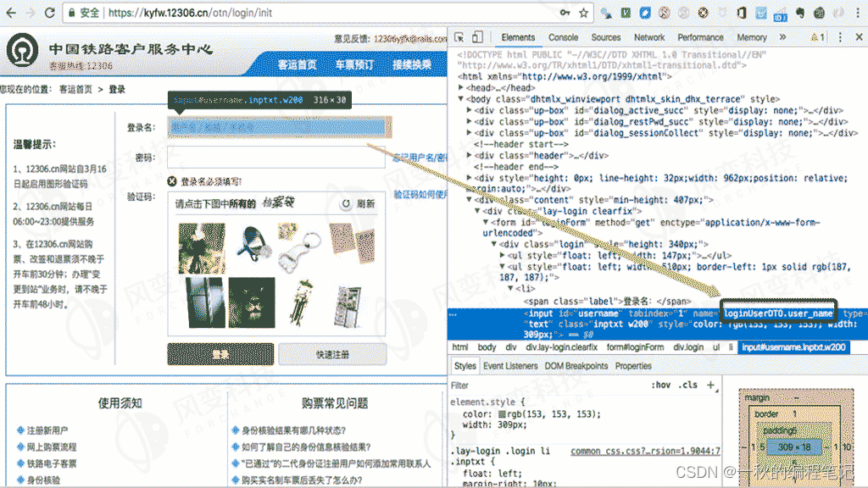Open the common_css.css source link
The height and width of the screenshot is (488, 868).
645,451
